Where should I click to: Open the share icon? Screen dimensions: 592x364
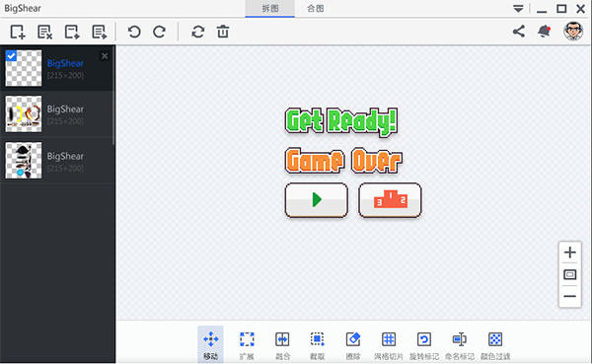click(x=519, y=32)
